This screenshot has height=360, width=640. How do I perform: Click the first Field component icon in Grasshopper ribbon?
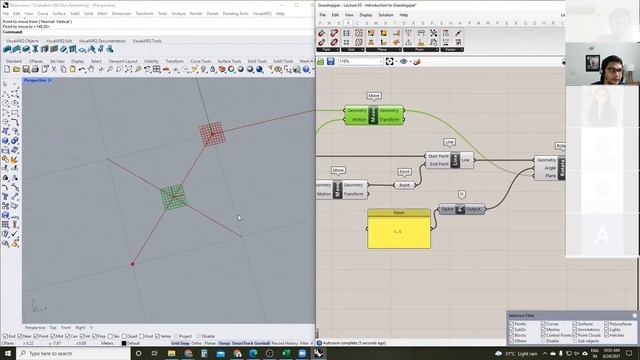(x=322, y=33)
